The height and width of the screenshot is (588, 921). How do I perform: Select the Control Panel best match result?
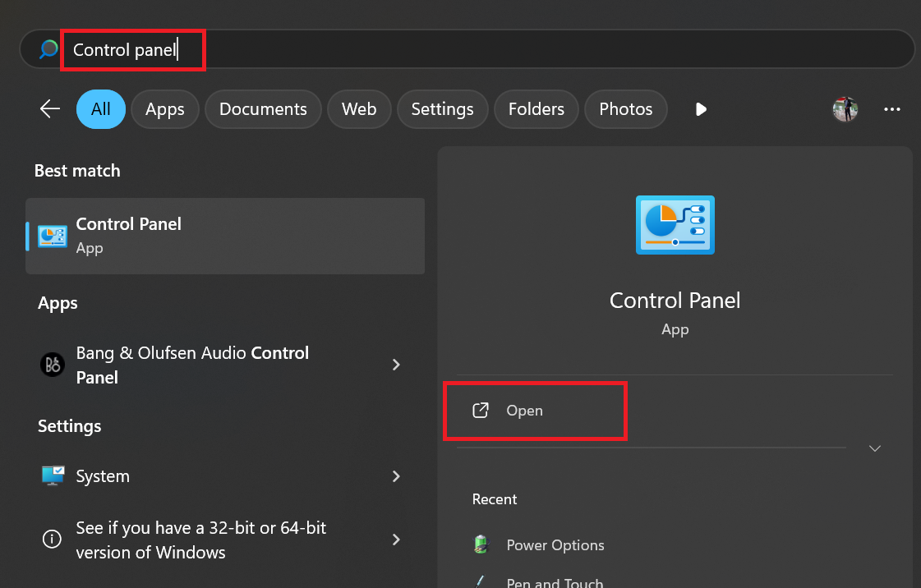pyautogui.click(x=225, y=236)
